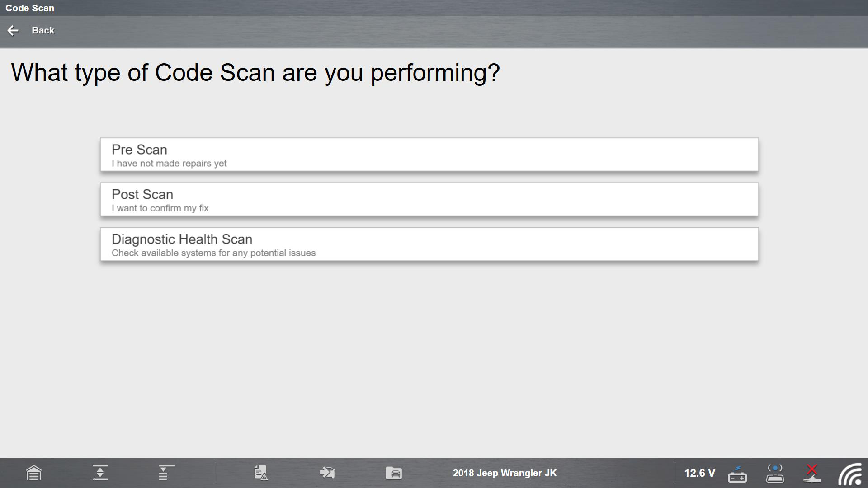The width and height of the screenshot is (868, 488).
Task: Check the ScanModule wireless status icon
Action: click(x=775, y=474)
